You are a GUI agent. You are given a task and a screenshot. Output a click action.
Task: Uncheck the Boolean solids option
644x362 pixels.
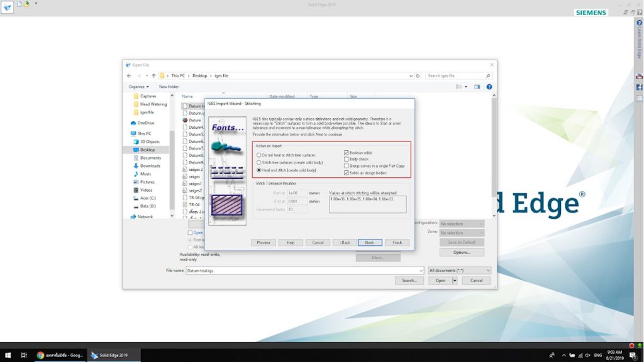click(x=347, y=153)
